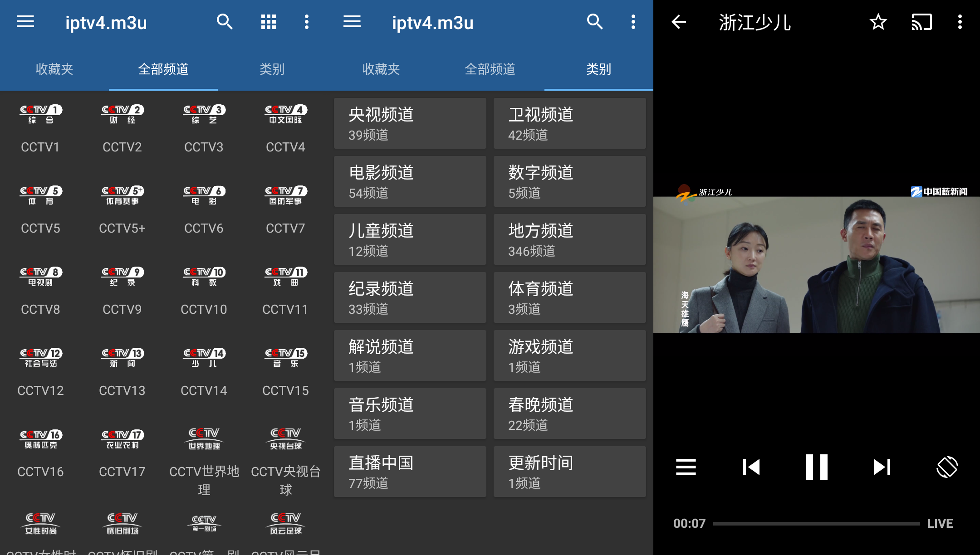
Task: Tap the screen rotation icon in the player
Action: point(946,467)
